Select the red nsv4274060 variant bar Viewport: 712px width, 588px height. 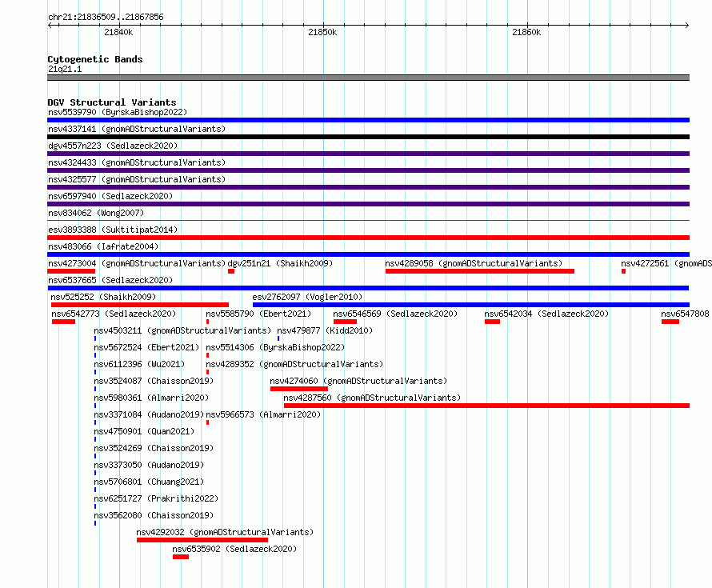click(298, 389)
